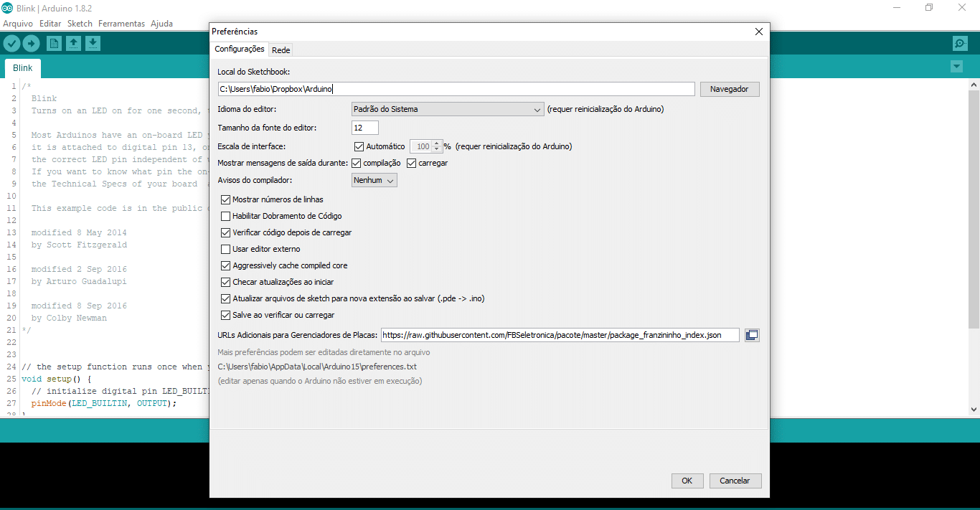Switch to the Rede tab
The width and height of the screenshot is (980, 510).
[281, 50]
